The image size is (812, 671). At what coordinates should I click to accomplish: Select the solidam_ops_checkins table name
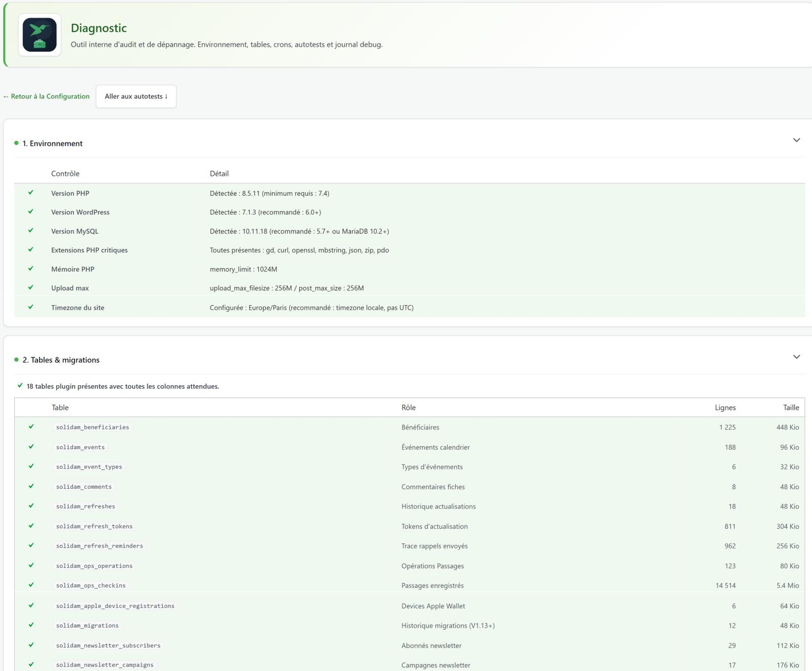[x=91, y=585]
